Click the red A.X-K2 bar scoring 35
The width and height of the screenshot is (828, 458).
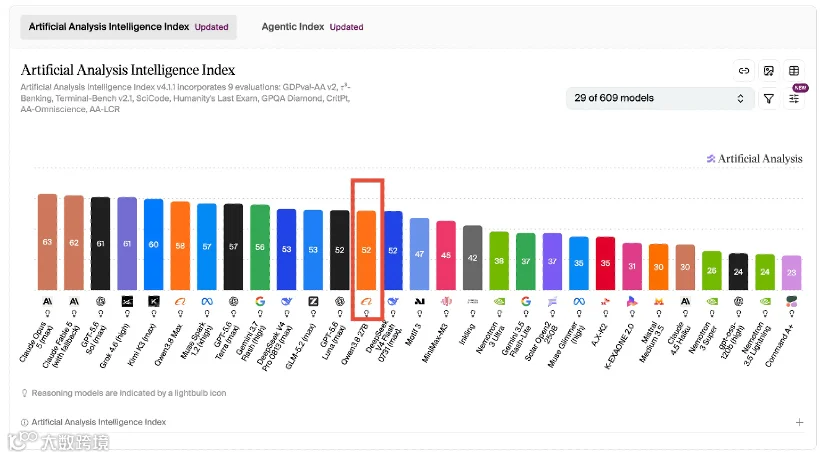coord(605,263)
